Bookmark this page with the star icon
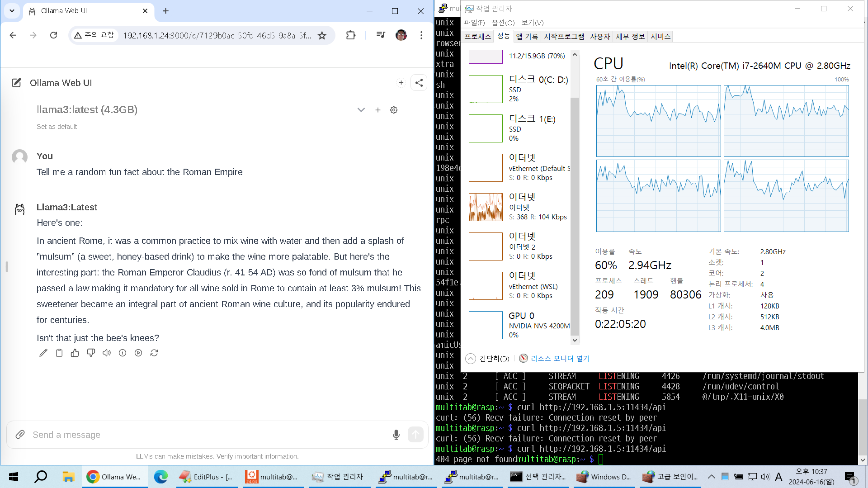The height and width of the screenshot is (488, 868). tap(322, 35)
